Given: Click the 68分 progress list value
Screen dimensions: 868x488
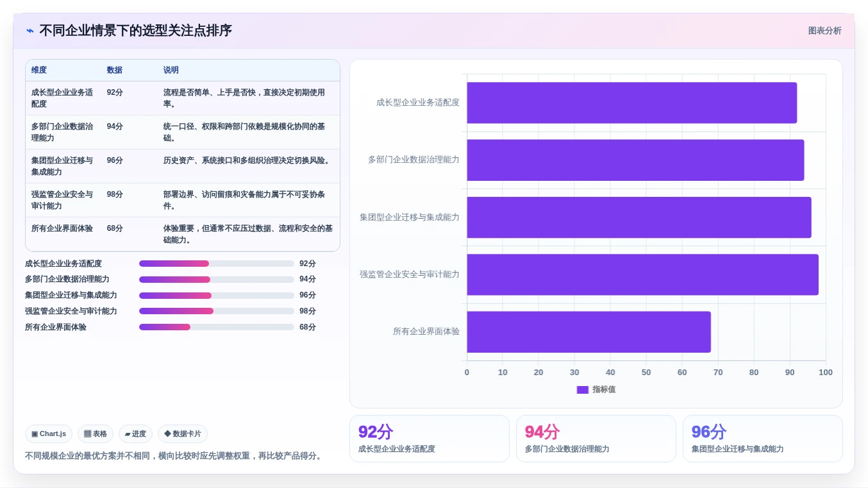Looking at the screenshot, I should [308, 327].
